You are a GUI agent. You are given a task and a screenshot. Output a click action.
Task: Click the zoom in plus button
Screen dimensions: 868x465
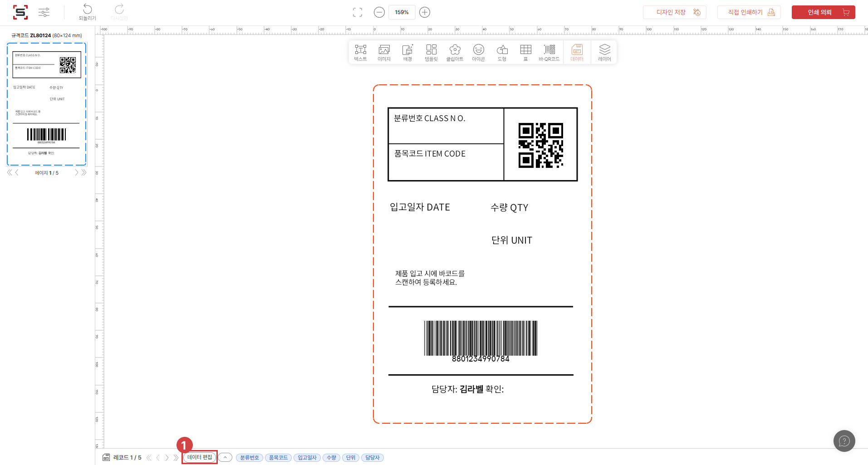click(425, 12)
